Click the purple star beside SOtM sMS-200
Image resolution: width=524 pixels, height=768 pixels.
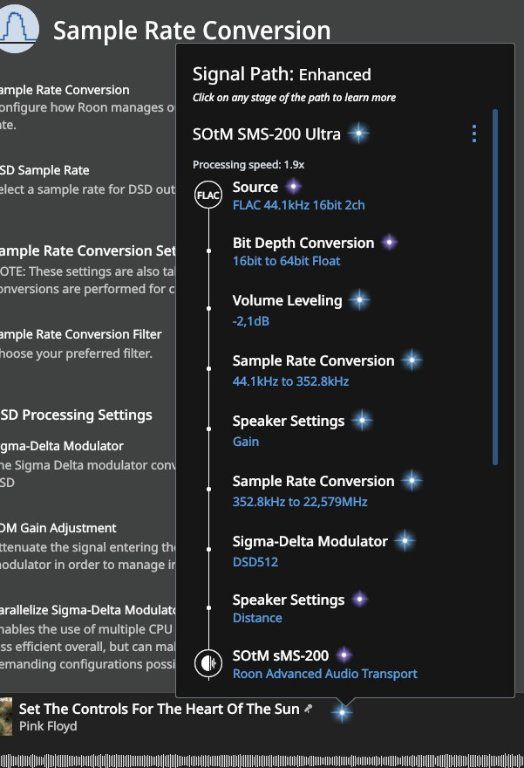coord(344,654)
